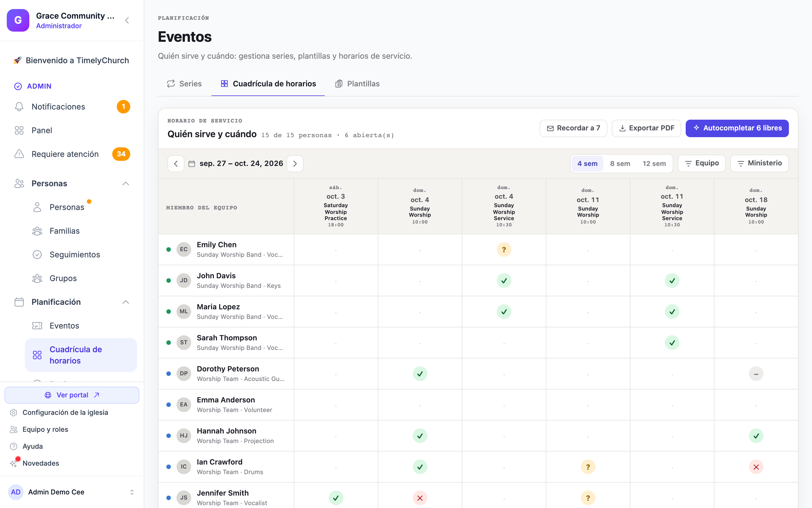Select Cuadrícula de horarios sidebar item

tap(81, 355)
